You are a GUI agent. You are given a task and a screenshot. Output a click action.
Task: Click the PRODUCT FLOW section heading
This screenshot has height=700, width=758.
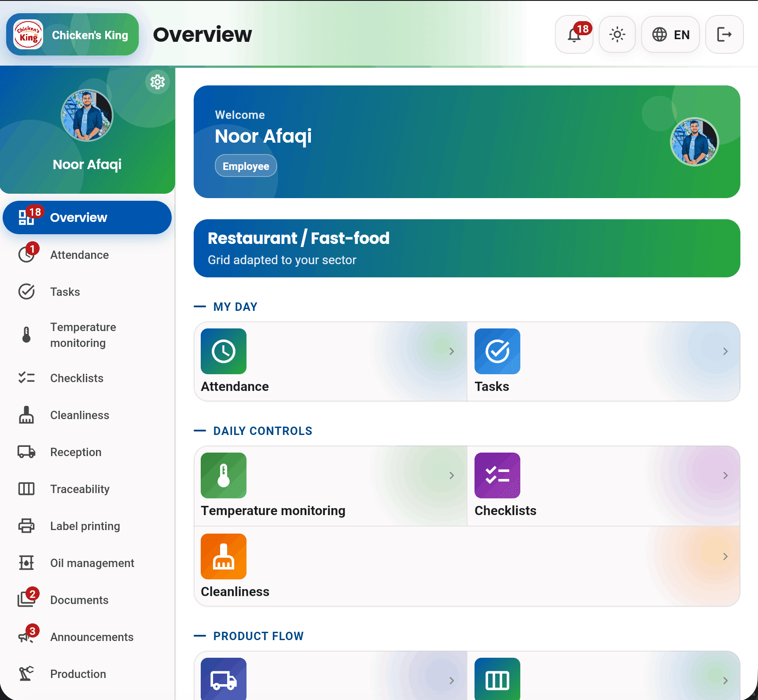click(258, 636)
